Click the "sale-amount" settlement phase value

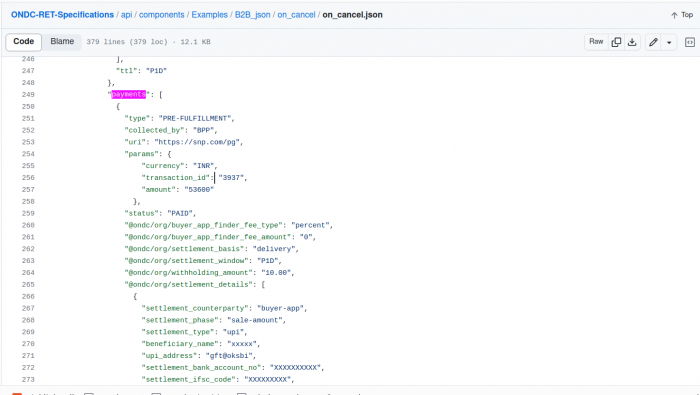point(255,320)
